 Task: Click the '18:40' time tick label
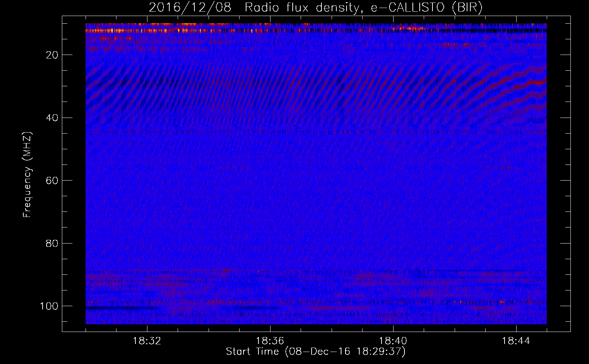tap(393, 341)
